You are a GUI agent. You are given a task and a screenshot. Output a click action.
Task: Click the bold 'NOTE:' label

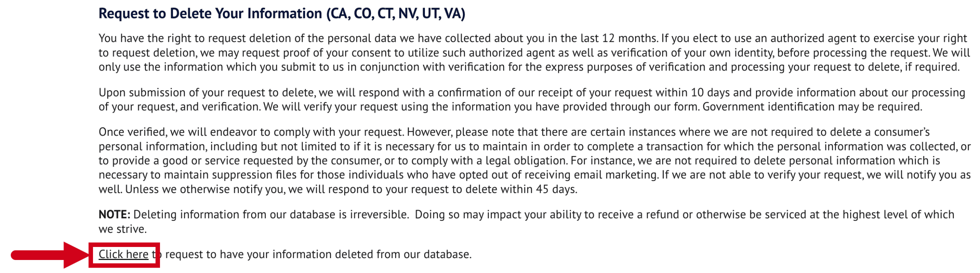click(114, 214)
